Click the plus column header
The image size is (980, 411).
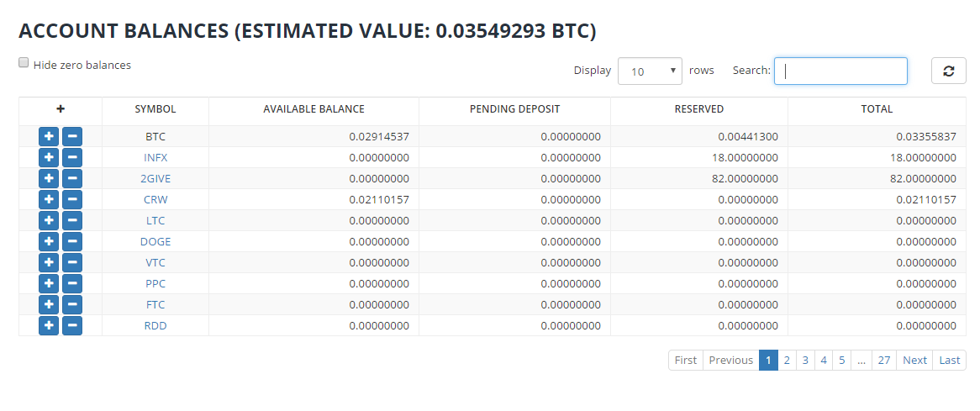tap(61, 109)
